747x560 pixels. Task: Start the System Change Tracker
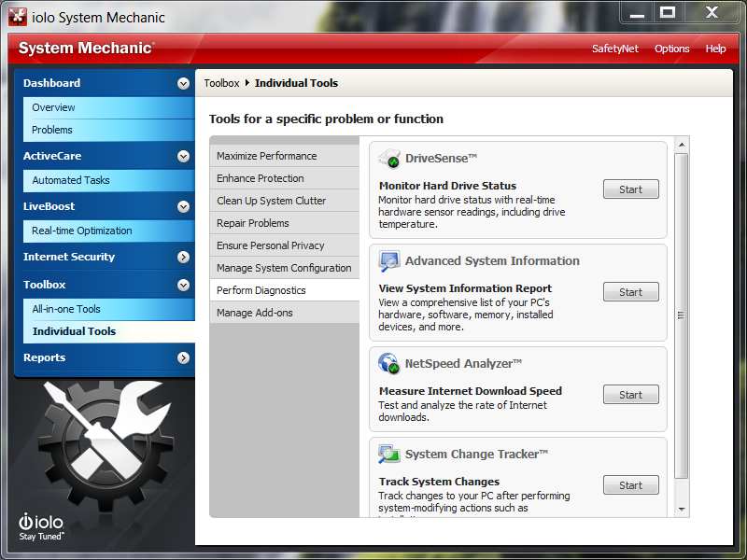[x=630, y=484]
